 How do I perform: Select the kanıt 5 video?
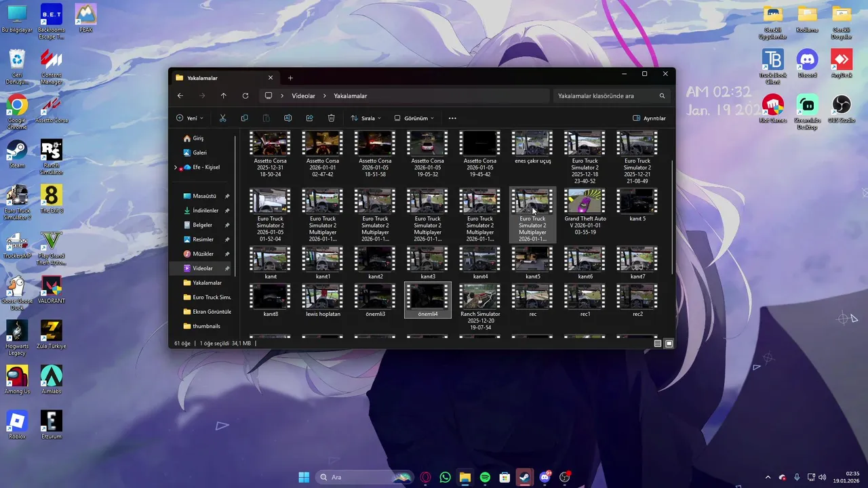(637, 206)
